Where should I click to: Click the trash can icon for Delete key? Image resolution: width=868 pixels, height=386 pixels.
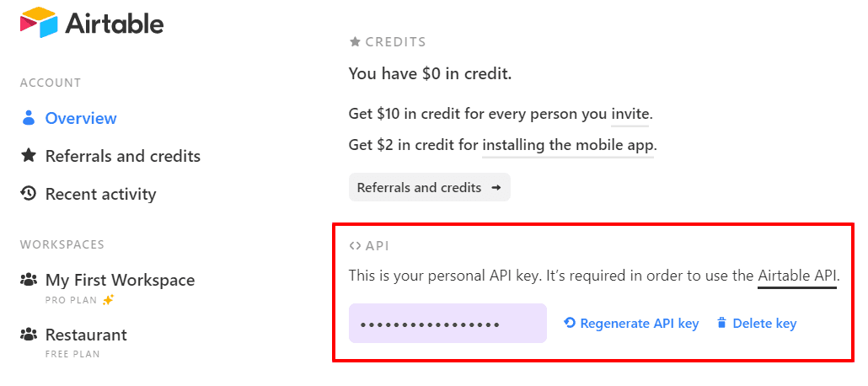pos(721,323)
